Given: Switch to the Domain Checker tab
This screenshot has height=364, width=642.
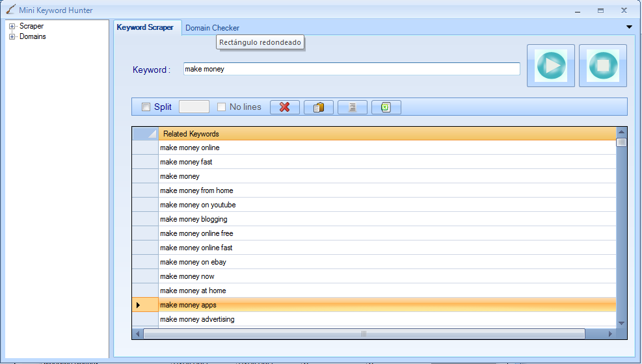Looking at the screenshot, I should (212, 28).
